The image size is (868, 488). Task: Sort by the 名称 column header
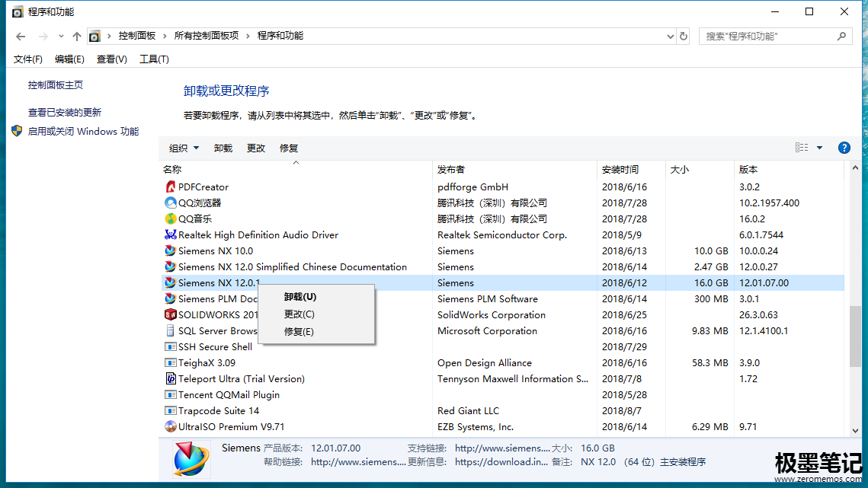tap(296, 169)
